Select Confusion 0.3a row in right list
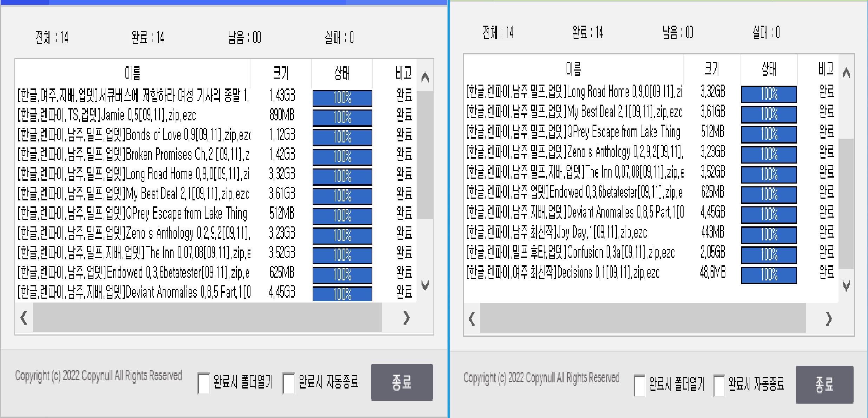Image resolution: width=868 pixels, height=418 pixels. 570,253
